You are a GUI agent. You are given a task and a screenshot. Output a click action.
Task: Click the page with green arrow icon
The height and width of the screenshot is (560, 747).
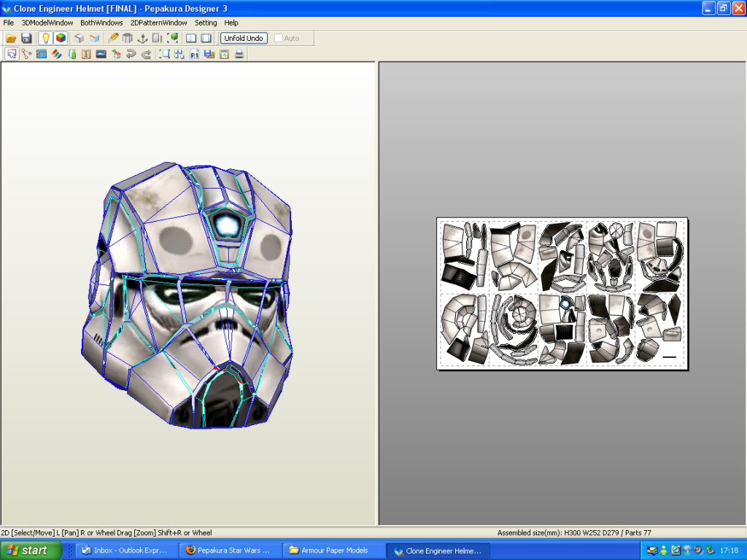224,54
